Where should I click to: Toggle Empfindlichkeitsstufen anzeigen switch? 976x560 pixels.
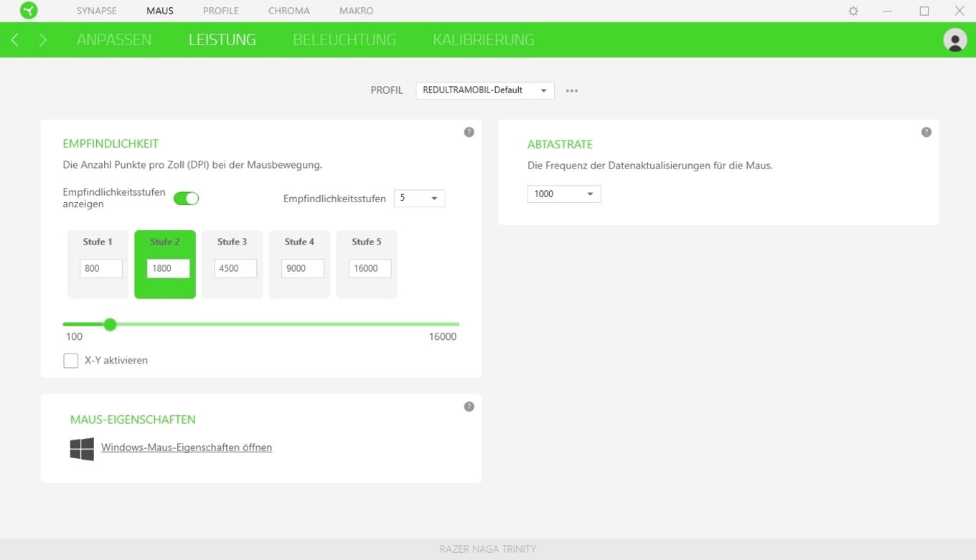[186, 199]
